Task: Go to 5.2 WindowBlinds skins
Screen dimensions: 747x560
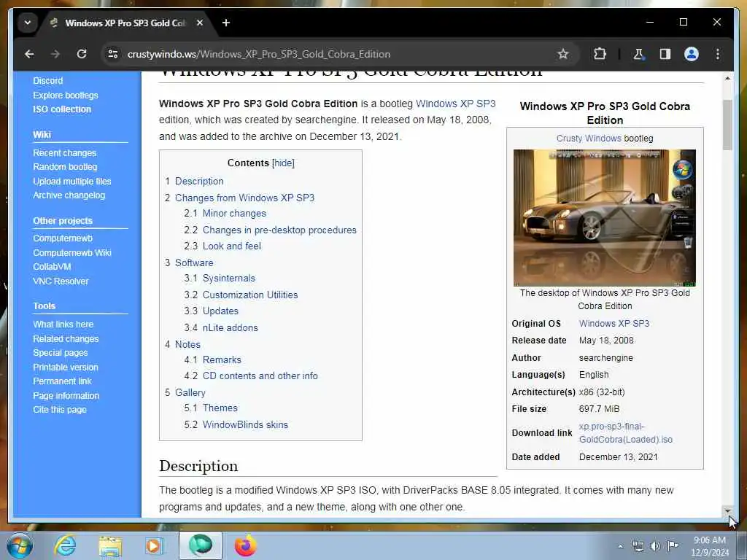Action: 245,424
